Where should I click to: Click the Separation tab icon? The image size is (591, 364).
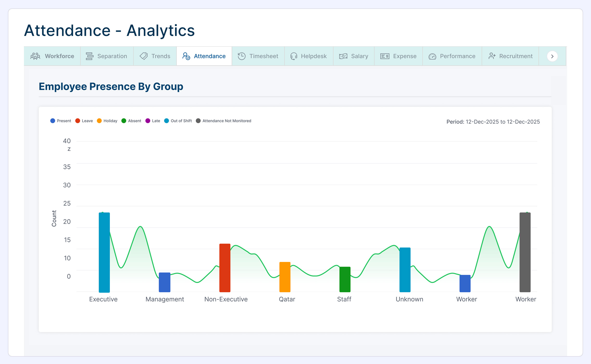[x=90, y=56]
